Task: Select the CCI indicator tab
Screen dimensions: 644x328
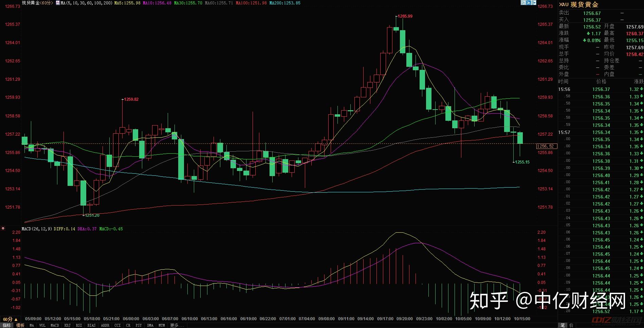Action: click(x=117, y=325)
